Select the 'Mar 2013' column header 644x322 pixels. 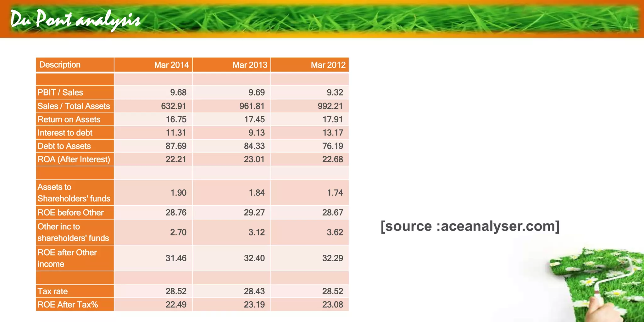coord(250,65)
